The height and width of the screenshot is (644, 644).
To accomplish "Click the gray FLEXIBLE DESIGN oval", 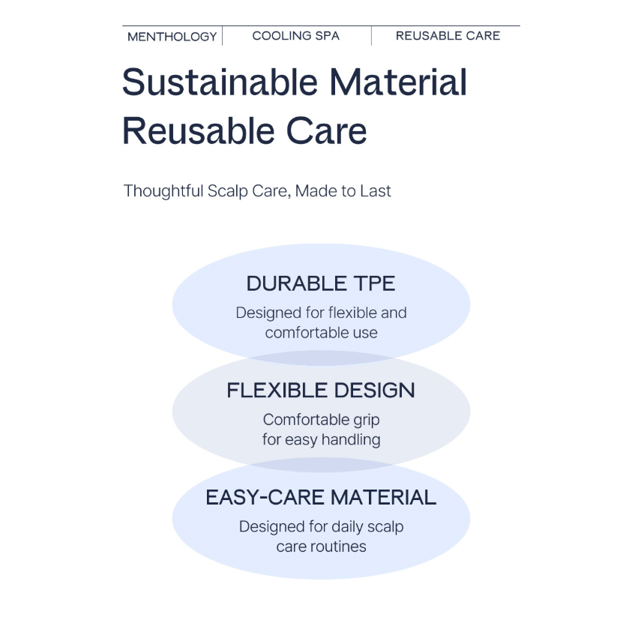I will coord(321,411).
